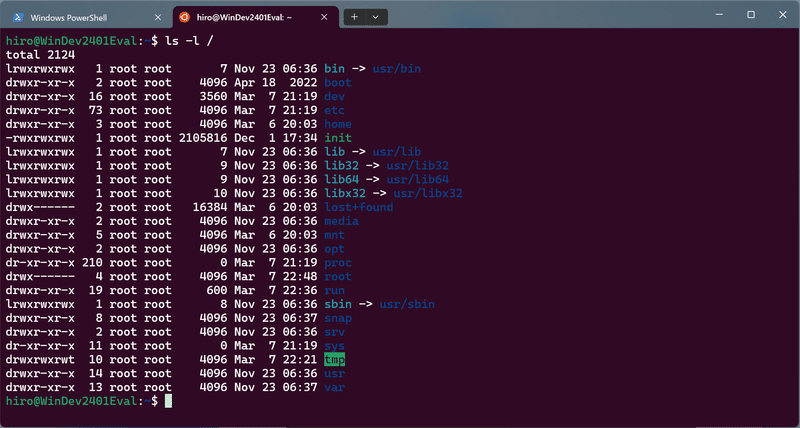Click the 'usr/lib64' link target
This screenshot has width=800, height=428.
[x=417, y=180]
